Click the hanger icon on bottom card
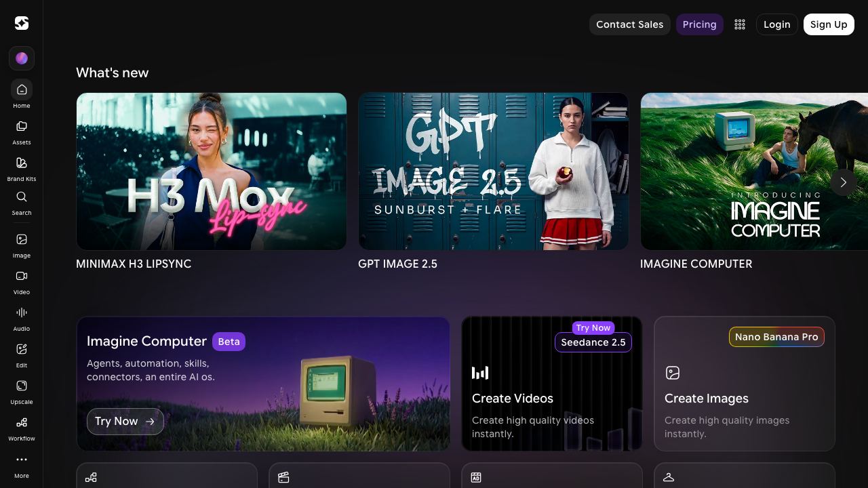Image resolution: width=868 pixels, height=488 pixels. click(x=669, y=478)
